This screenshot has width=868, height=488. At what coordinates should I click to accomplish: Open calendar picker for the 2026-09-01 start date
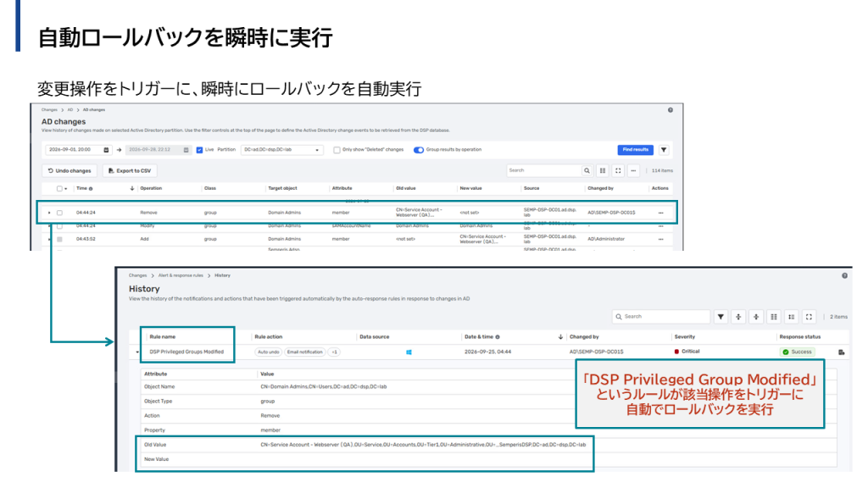(106, 150)
